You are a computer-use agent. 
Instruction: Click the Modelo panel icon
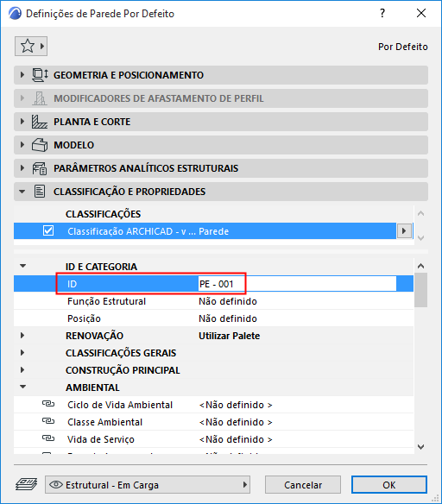point(40,145)
